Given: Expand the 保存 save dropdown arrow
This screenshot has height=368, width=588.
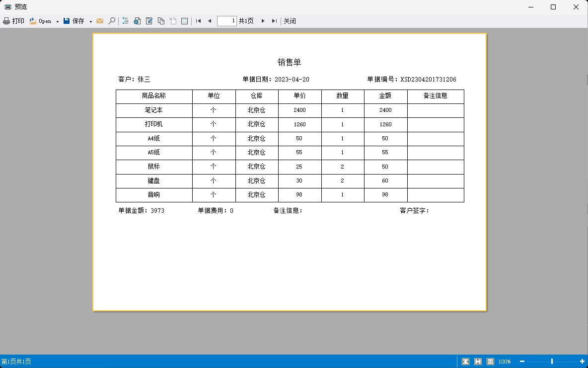Looking at the screenshot, I should pos(90,21).
